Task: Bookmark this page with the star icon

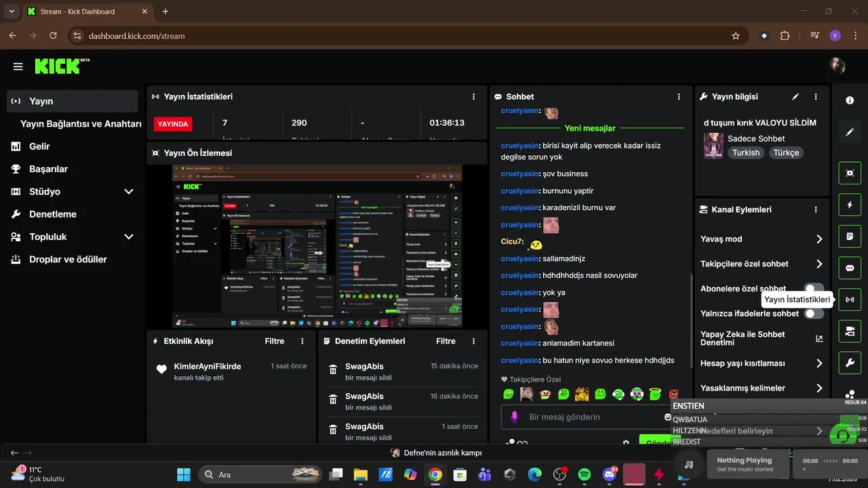Action: click(736, 36)
